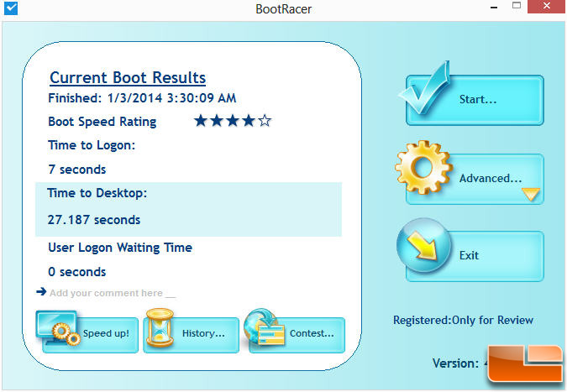Open the Advanced options button
567x392 pixels.
475,179
